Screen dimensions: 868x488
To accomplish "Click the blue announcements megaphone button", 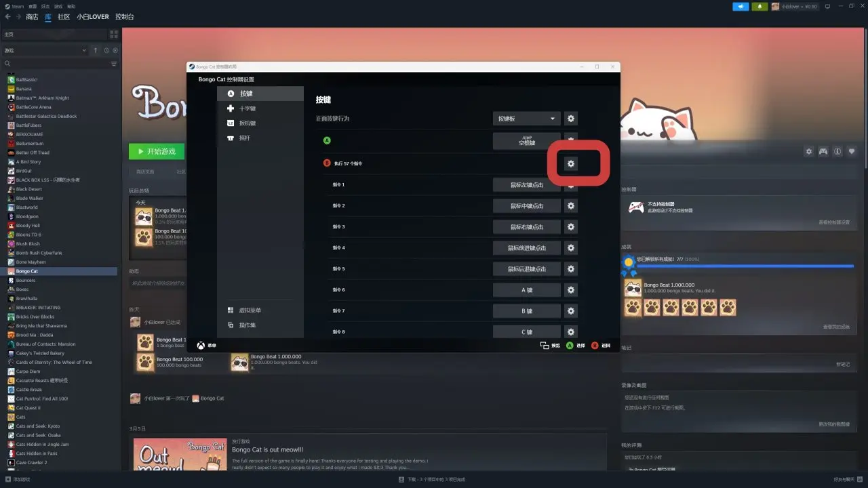I will [x=741, y=6].
